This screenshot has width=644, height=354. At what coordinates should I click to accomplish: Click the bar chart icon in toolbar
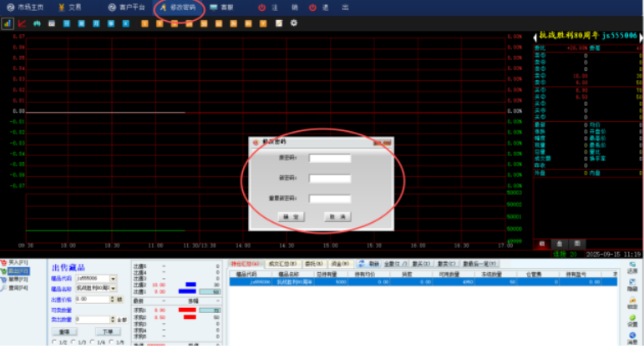click(x=8, y=23)
